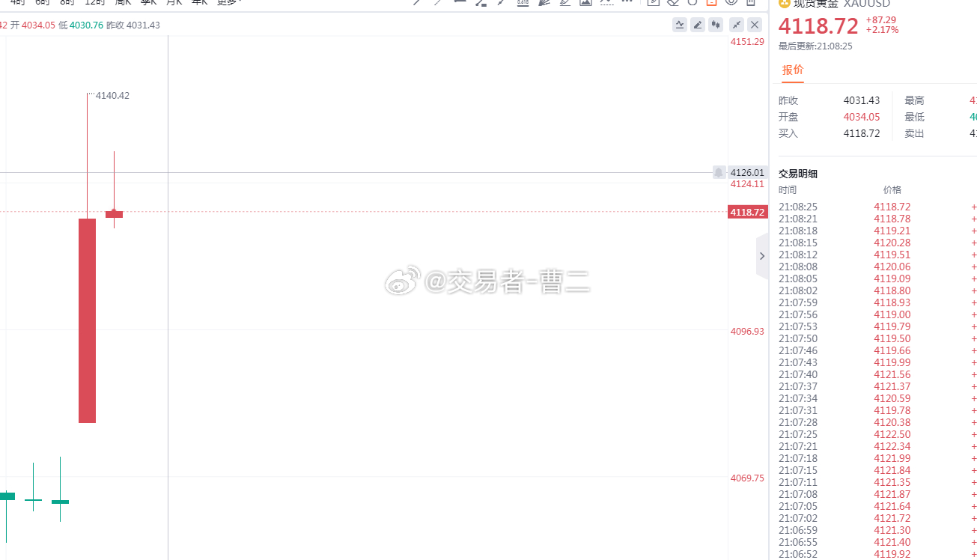
Task: Select trade row at 21:07:18
Action: [877, 458]
